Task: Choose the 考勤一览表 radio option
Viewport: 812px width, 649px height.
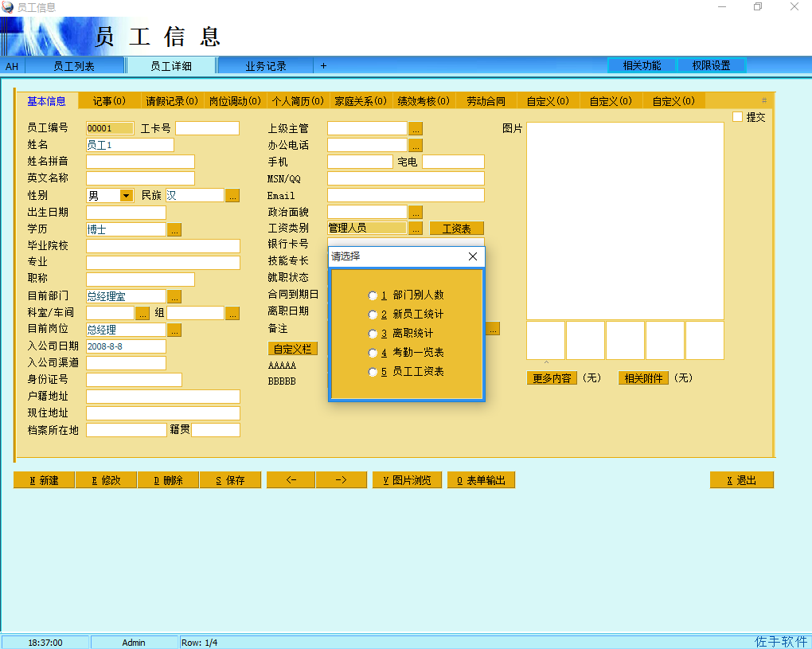Action: click(373, 353)
